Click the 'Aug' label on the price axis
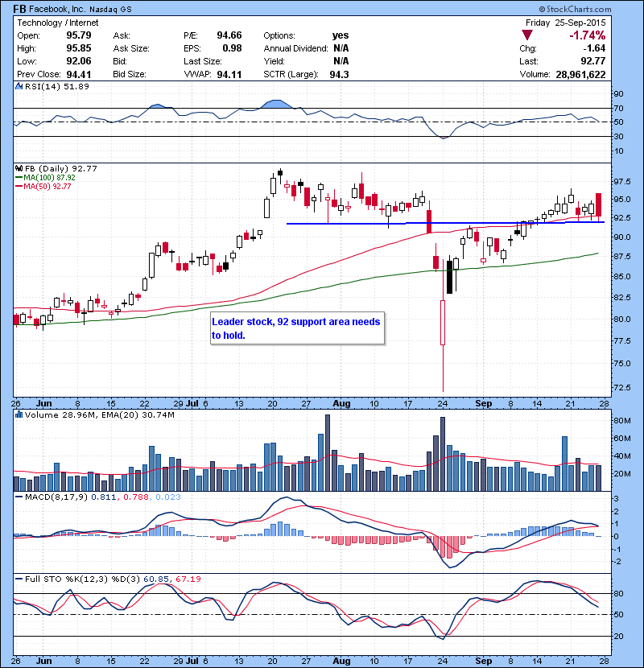The height and width of the screenshot is (668, 644). tap(341, 403)
